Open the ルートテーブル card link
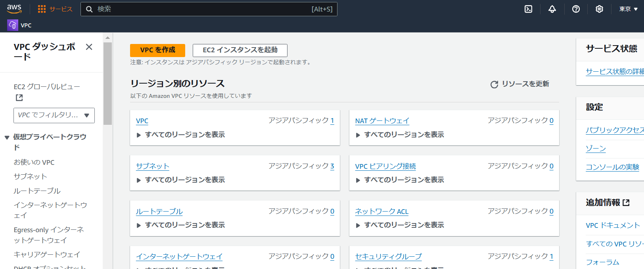The image size is (644, 269). (159, 212)
